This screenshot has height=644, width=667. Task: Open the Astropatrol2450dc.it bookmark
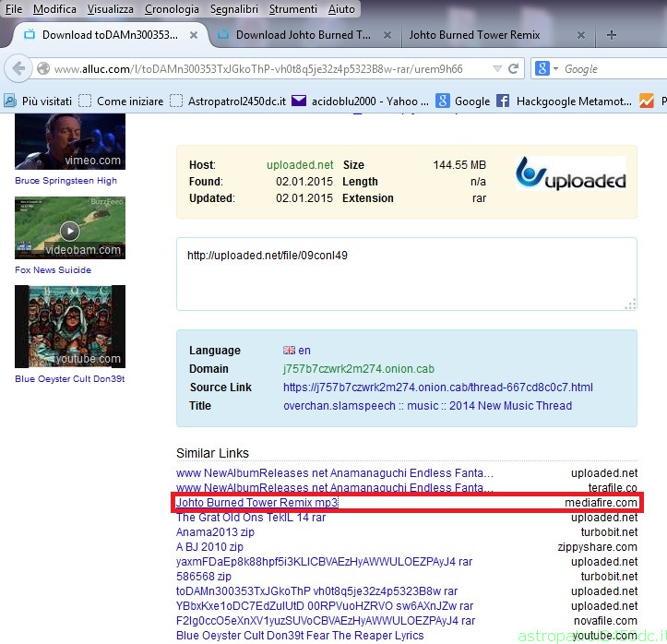point(228,101)
